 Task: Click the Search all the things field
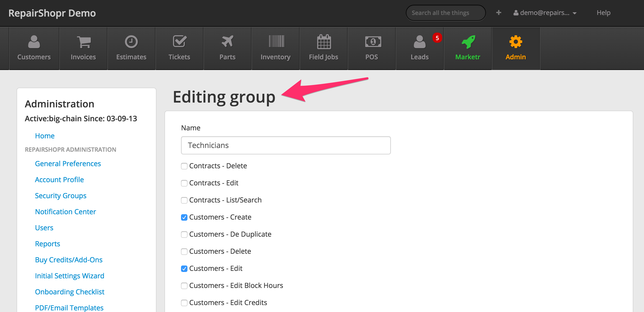coord(446,13)
